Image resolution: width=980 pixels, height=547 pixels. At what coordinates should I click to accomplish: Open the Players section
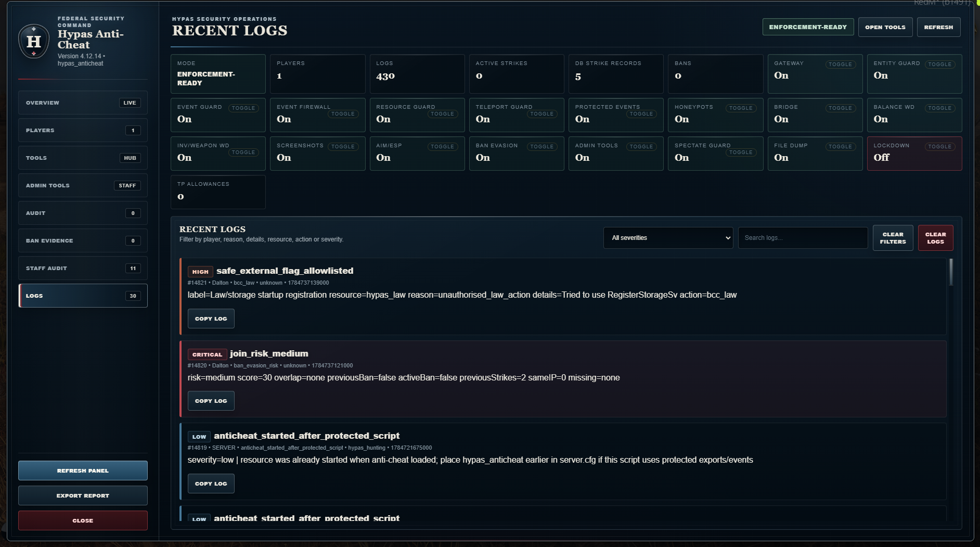pyautogui.click(x=83, y=130)
